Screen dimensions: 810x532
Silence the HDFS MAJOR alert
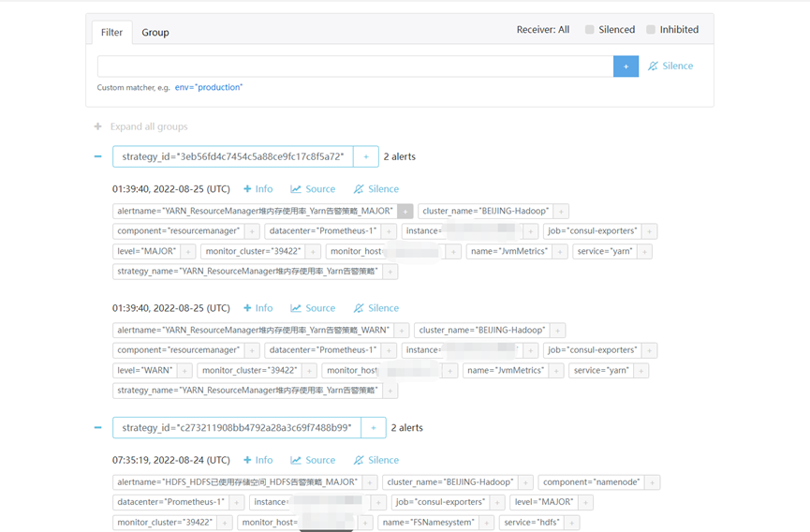[x=376, y=460]
